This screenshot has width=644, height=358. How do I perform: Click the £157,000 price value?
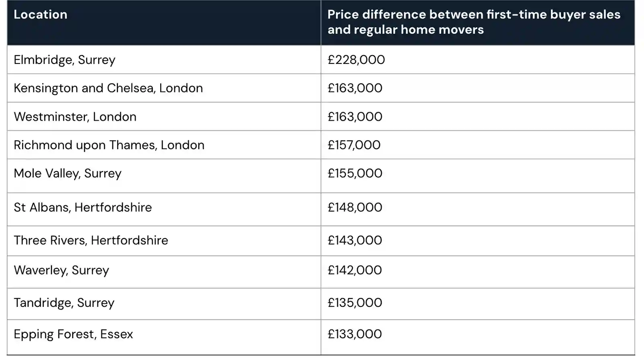pyautogui.click(x=354, y=145)
